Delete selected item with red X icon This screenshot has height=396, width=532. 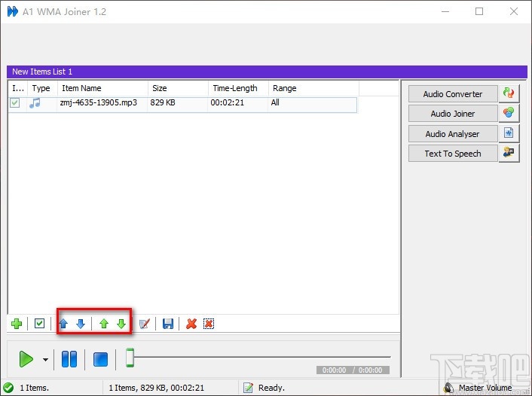click(191, 324)
